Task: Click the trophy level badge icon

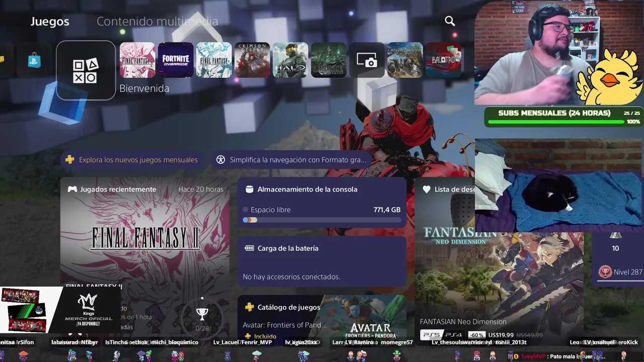Action: click(x=605, y=272)
